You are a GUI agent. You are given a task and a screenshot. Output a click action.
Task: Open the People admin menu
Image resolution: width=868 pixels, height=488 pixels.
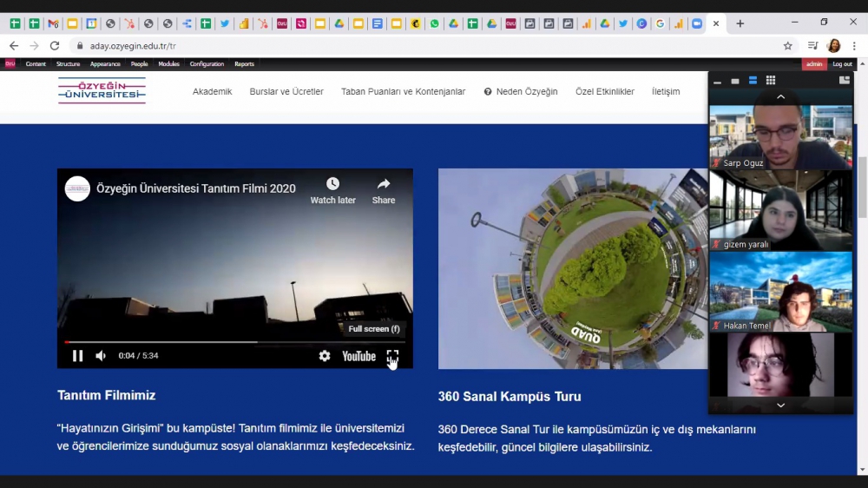[139, 64]
